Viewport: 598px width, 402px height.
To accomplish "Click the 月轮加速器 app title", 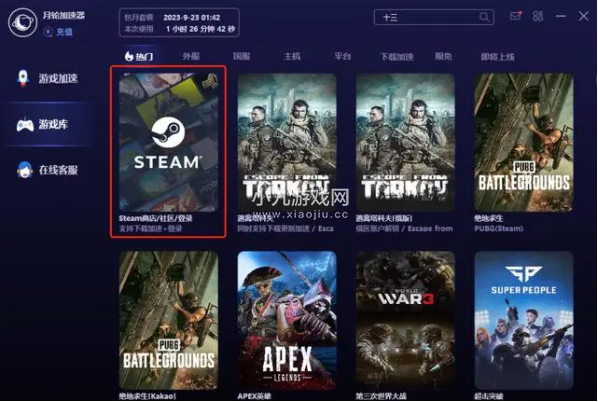I will point(64,15).
